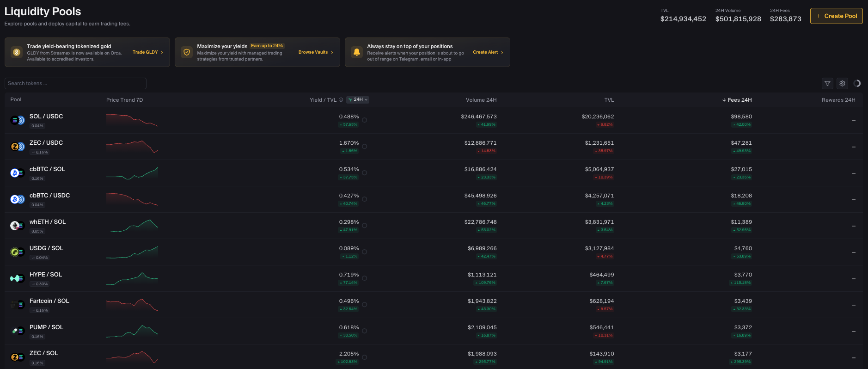Click the $214,934,452 total TVL stat
This screenshot has width=868, height=369.
683,19
